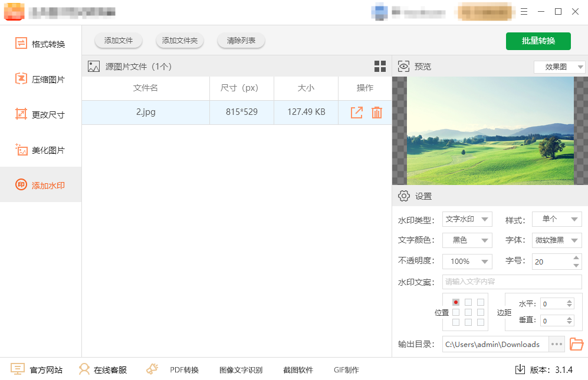Click the settings gear icon
Image resolution: width=588 pixels, height=380 pixels.
click(404, 196)
